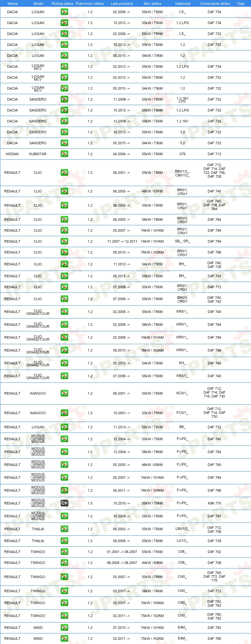The height and width of the screenshot is (644, 251).
Task: Click the petrol icon in TWINGO D4F 708 row
Action: click(x=65, y=563)
